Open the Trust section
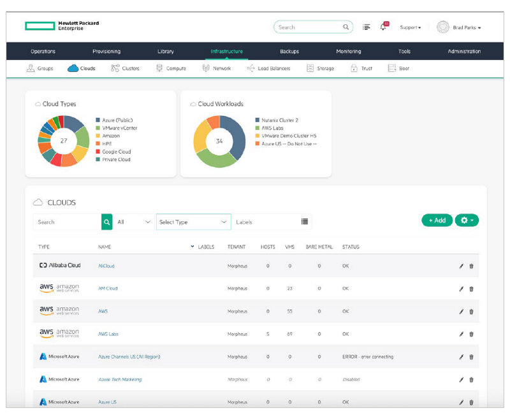The height and width of the screenshot is (420, 510). pyautogui.click(x=361, y=68)
